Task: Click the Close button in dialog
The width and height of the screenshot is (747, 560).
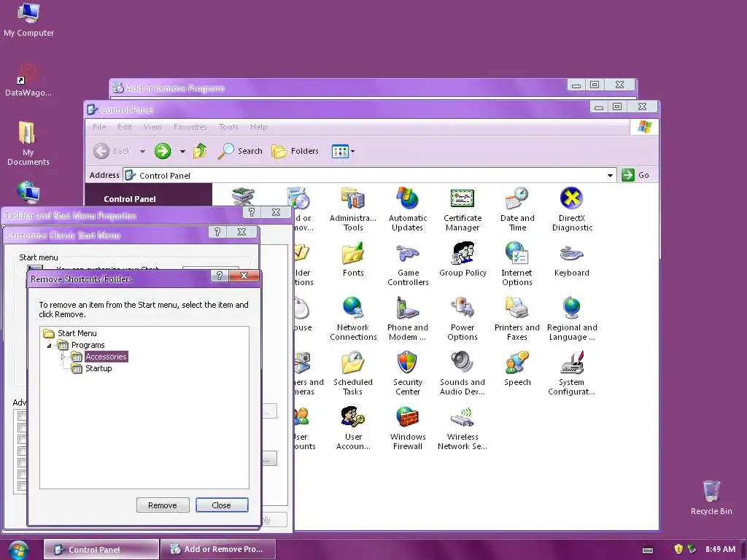Action: [222, 505]
